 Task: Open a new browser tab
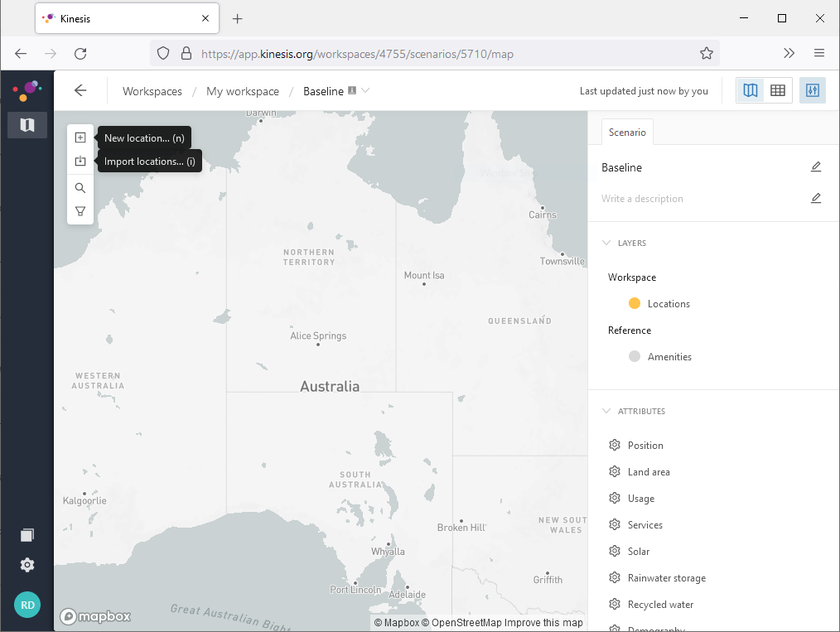tap(237, 19)
